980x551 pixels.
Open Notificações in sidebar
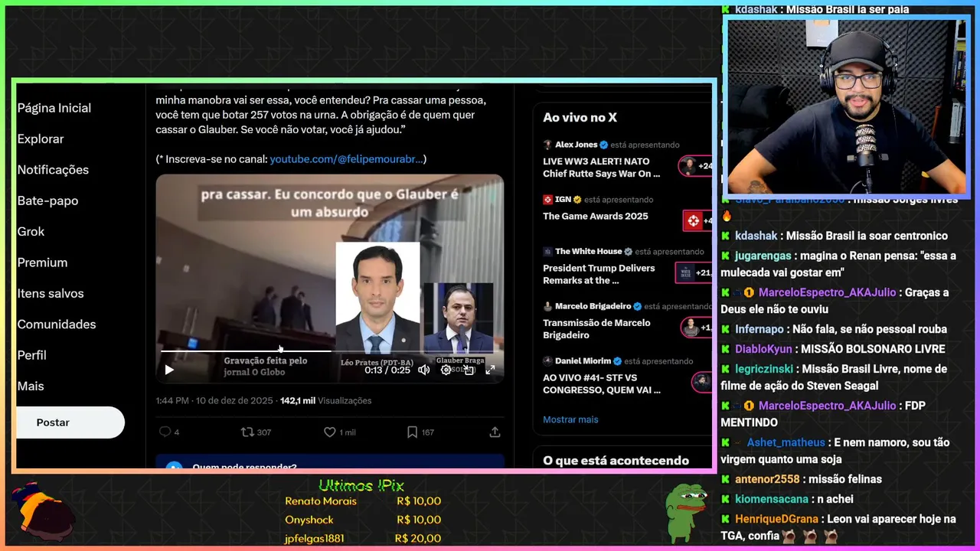coord(53,170)
